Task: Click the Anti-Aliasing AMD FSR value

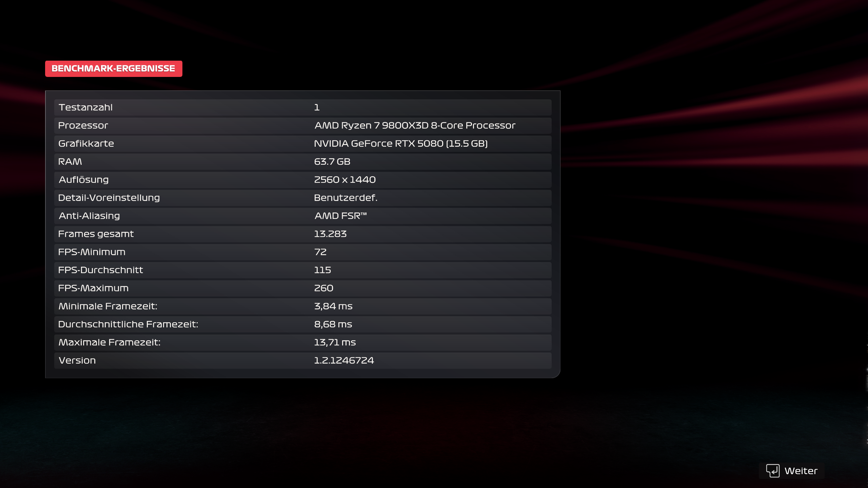Action: coord(340,216)
